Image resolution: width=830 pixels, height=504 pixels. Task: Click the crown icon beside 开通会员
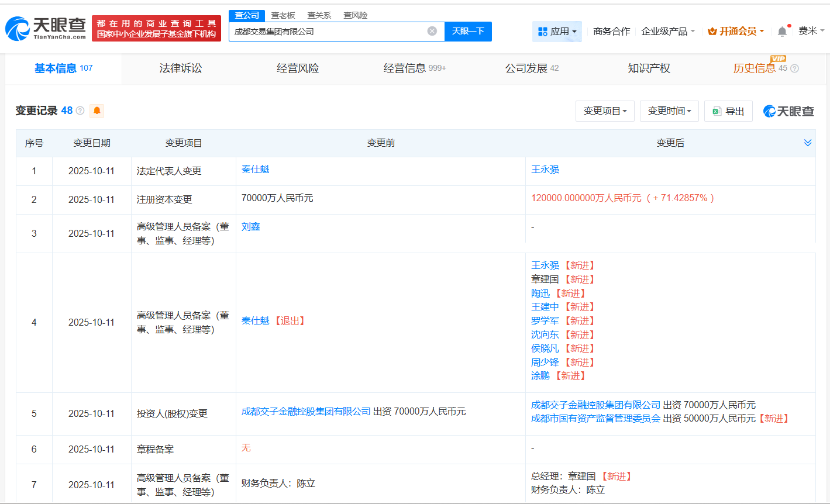pos(711,31)
